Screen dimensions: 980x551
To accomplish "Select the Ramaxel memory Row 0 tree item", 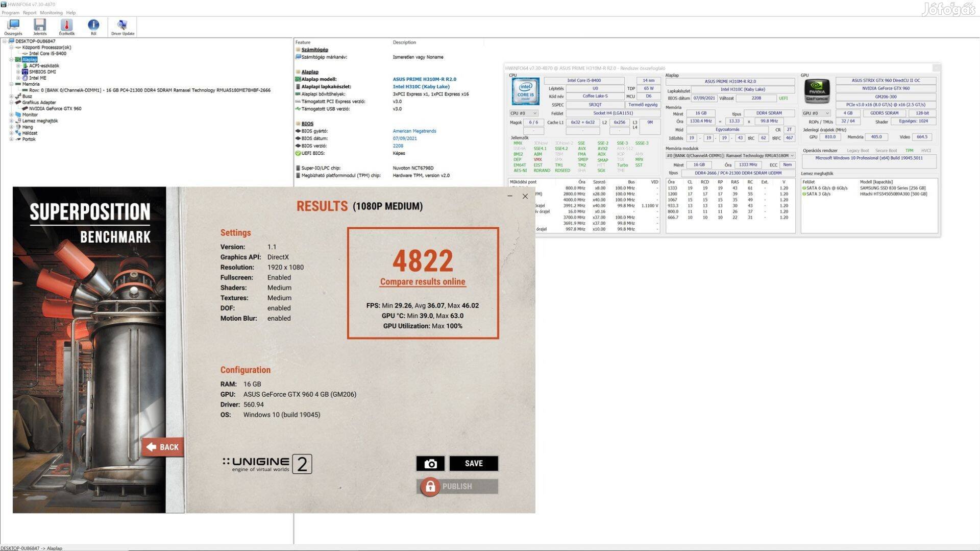I will click(x=150, y=90).
